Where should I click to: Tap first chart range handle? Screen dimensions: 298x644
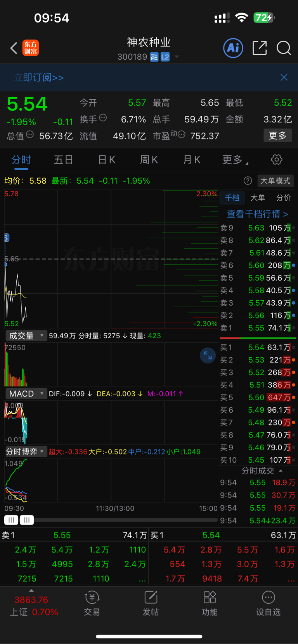pyautogui.click(x=11, y=520)
